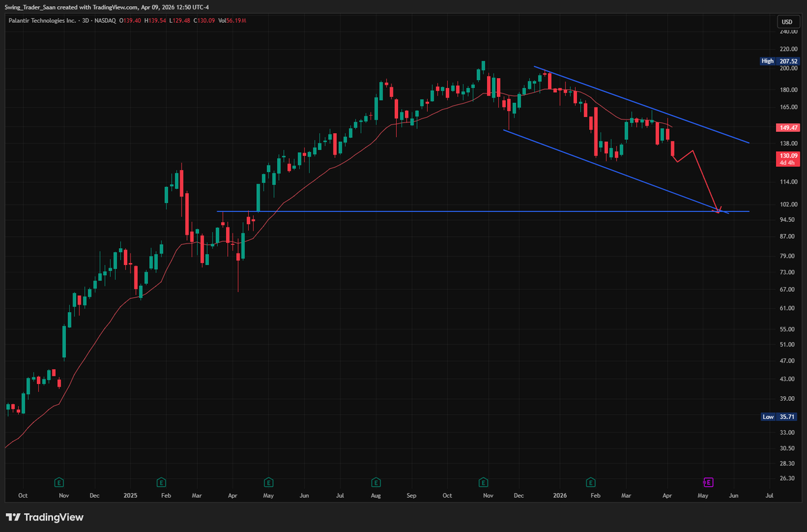Viewport: 807px width, 532px height.
Task: Click the 2025 label on the time axis
Action: pyautogui.click(x=130, y=496)
